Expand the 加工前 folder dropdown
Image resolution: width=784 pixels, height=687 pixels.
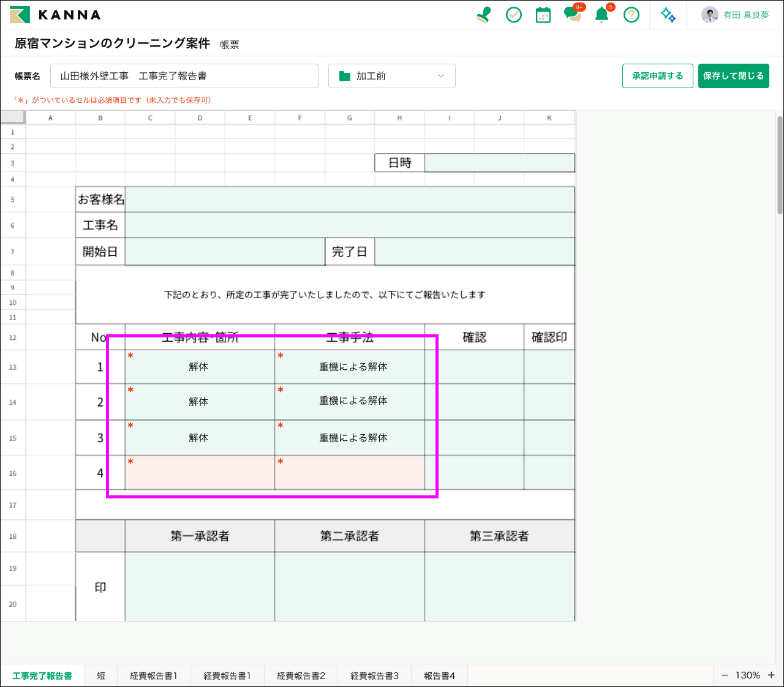point(392,76)
